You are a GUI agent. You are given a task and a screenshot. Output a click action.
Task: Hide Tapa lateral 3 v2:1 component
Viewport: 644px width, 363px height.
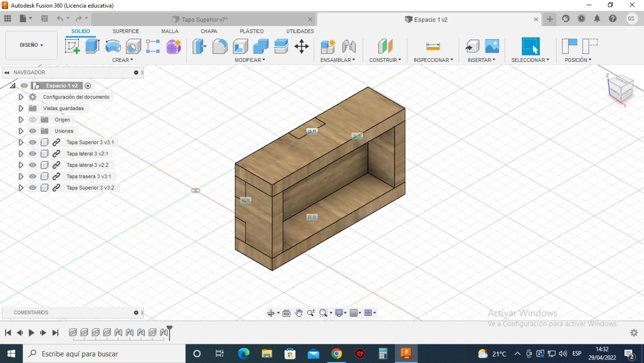tap(33, 154)
